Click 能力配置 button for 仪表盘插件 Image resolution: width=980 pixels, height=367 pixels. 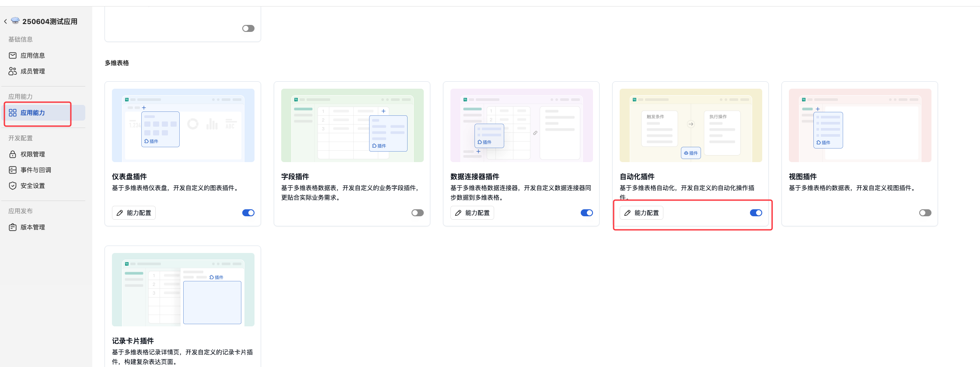click(134, 213)
